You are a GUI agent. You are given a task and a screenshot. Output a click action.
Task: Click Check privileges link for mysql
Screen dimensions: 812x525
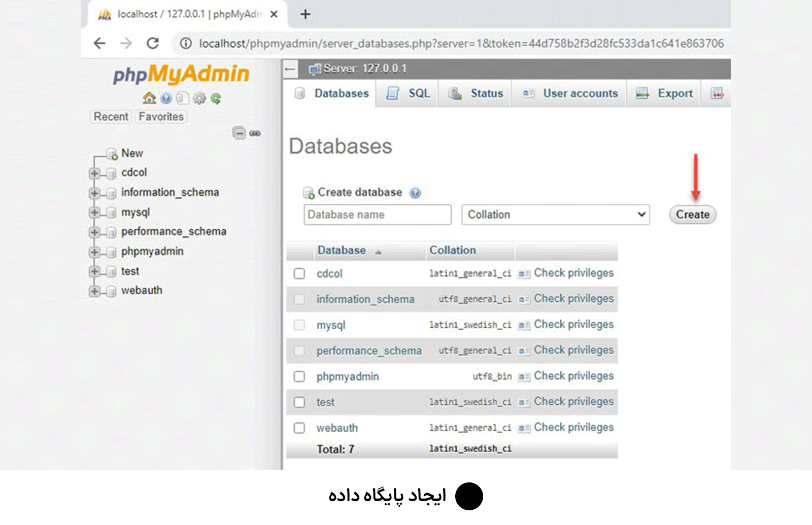[573, 325]
